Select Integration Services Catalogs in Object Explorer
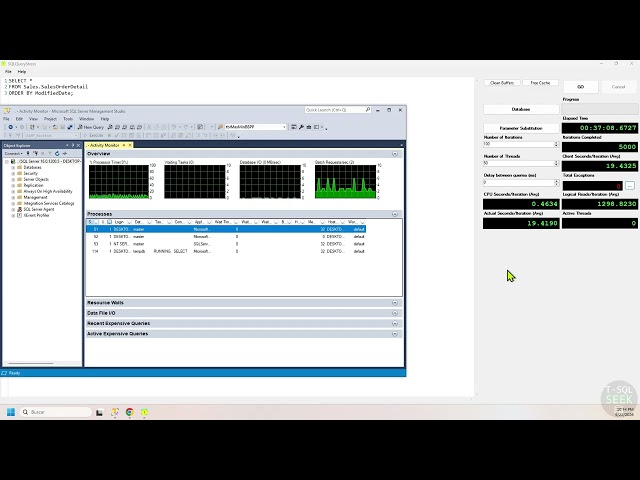 tap(49, 203)
